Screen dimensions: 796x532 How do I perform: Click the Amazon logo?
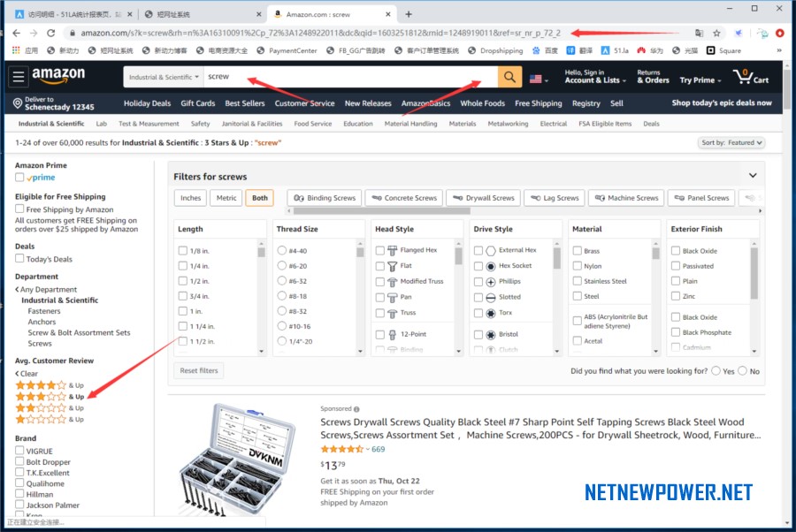point(58,76)
